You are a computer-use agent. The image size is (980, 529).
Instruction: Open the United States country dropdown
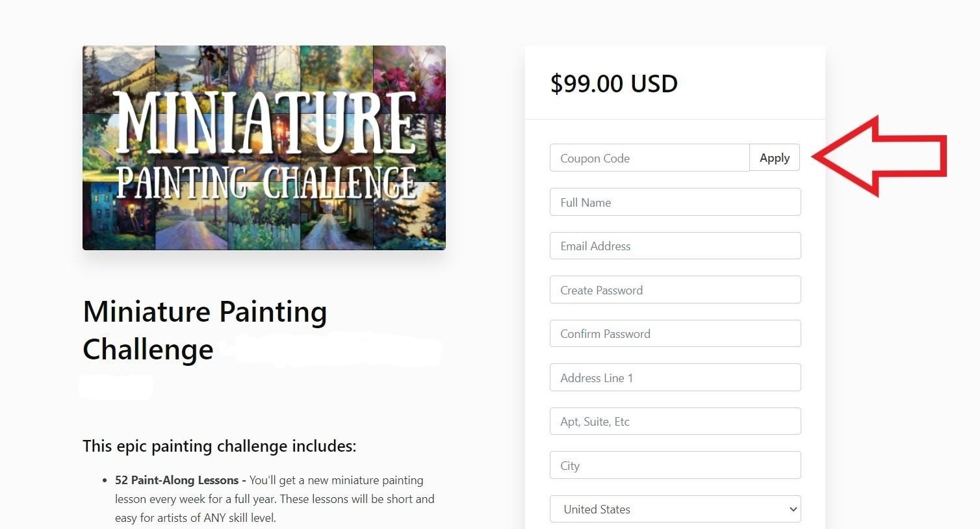point(675,509)
